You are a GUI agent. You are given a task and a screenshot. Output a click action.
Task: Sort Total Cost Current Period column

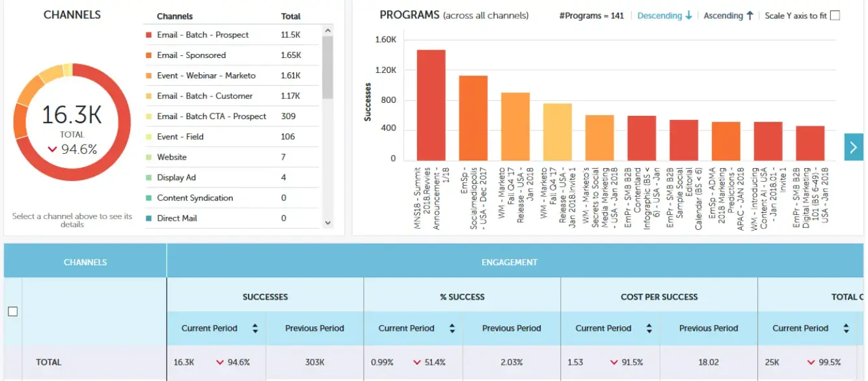point(846,328)
